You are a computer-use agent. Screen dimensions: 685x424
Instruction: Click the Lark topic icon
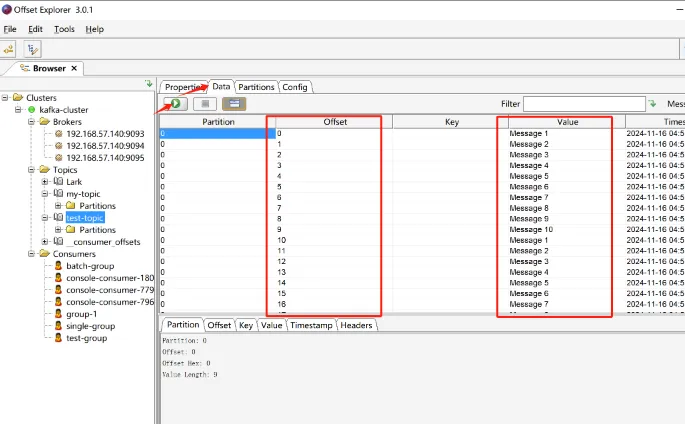click(58, 182)
